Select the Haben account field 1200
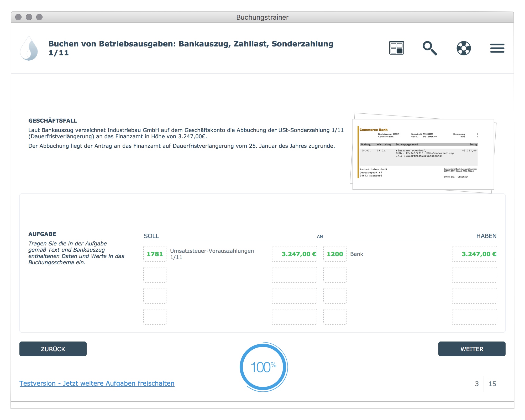525x420 pixels. pyautogui.click(x=335, y=254)
